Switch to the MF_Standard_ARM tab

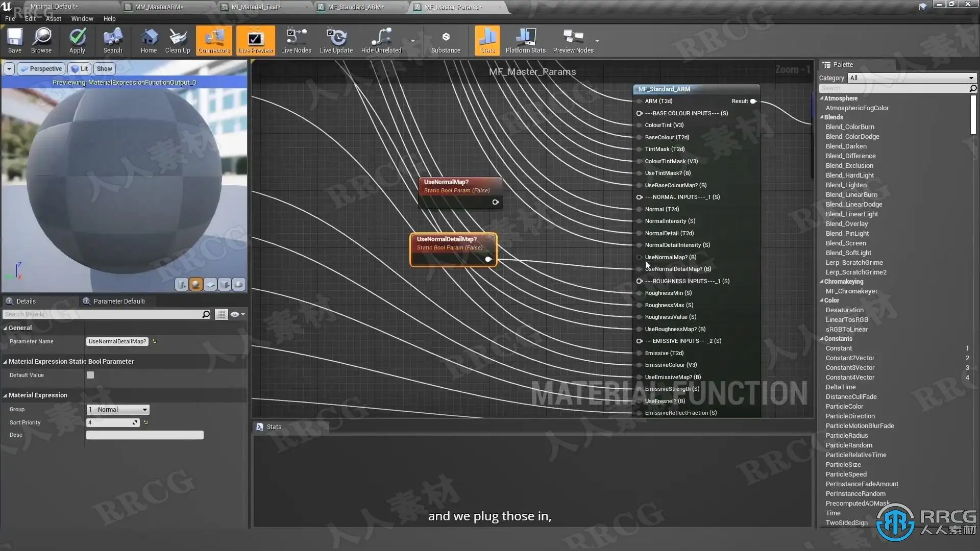pyautogui.click(x=356, y=7)
